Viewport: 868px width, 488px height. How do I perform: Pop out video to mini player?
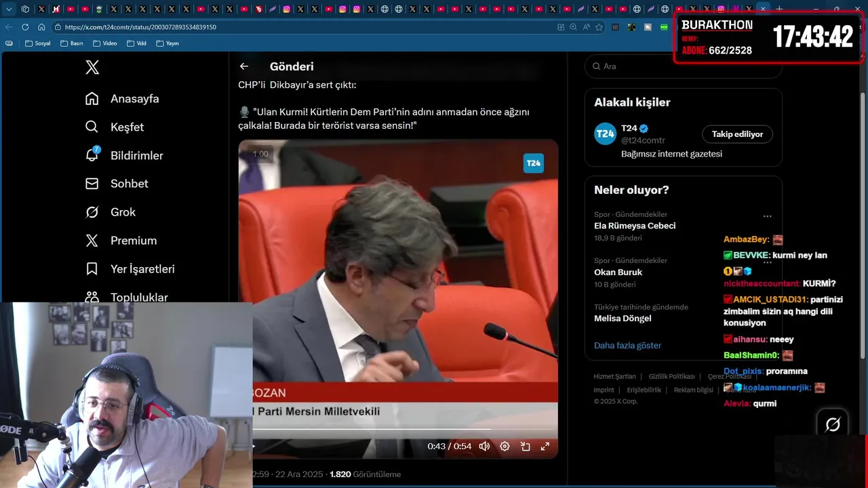(525, 446)
